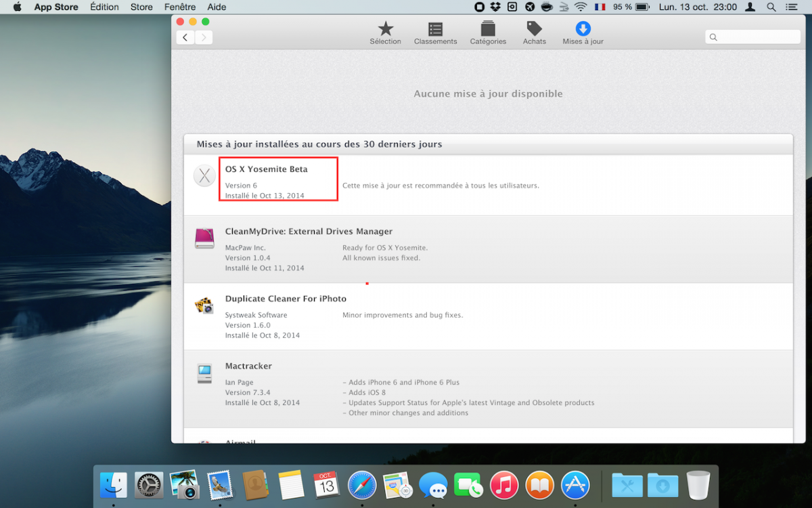Click the airplane menu bar icon
The height and width of the screenshot is (508, 812).
point(530,7)
